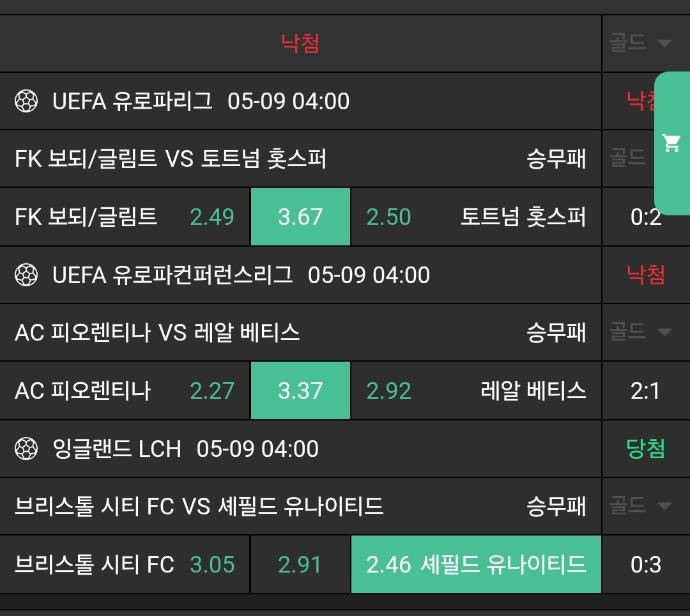This screenshot has width=690, height=616.
Task: Select highlighted draw odds 3.67
Action: pyautogui.click(x=300, y=217)
